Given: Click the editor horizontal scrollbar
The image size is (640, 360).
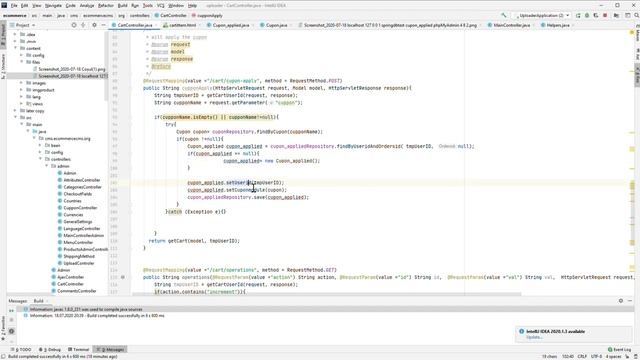Looking at the screenshot, I should click(x=327, y=294).
